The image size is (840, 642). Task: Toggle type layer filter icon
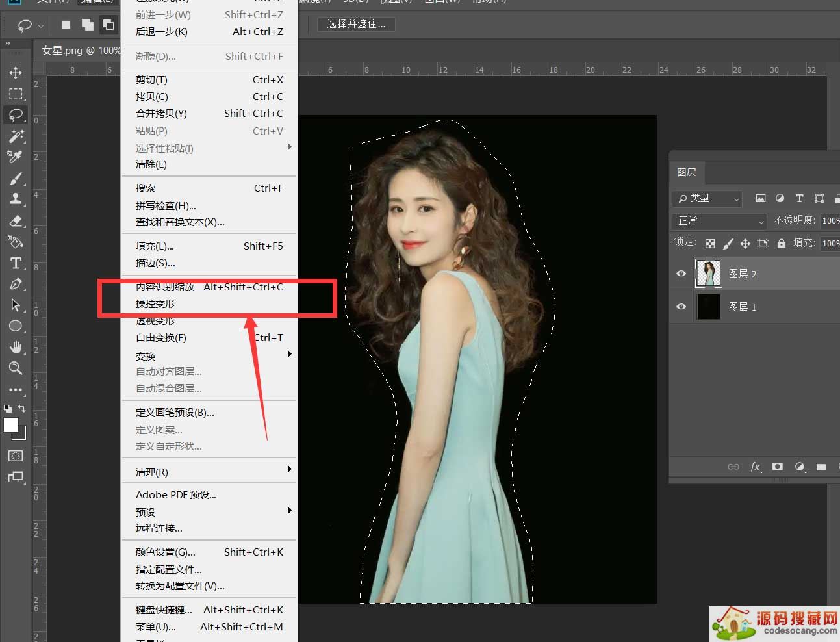[800, 198]
